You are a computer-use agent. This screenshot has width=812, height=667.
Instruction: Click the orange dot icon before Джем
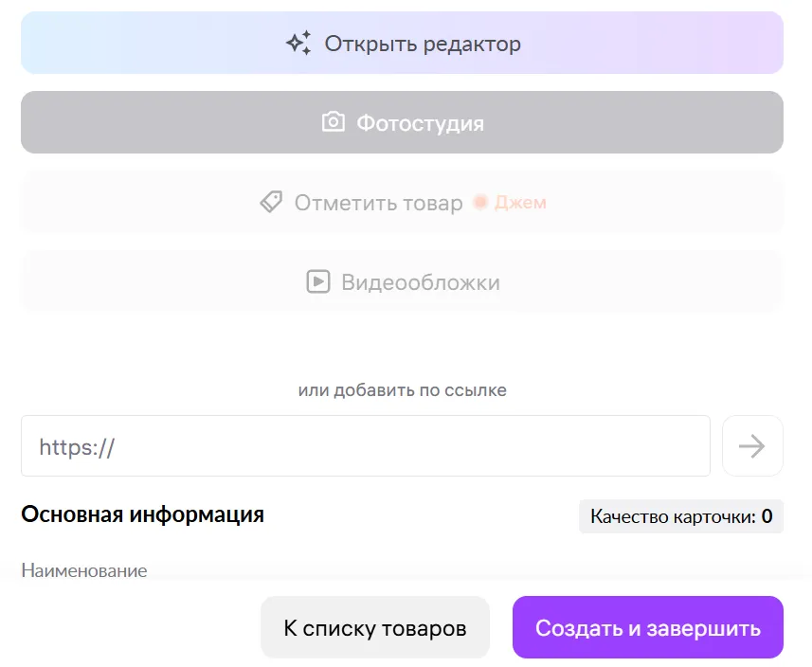(480, 203)
